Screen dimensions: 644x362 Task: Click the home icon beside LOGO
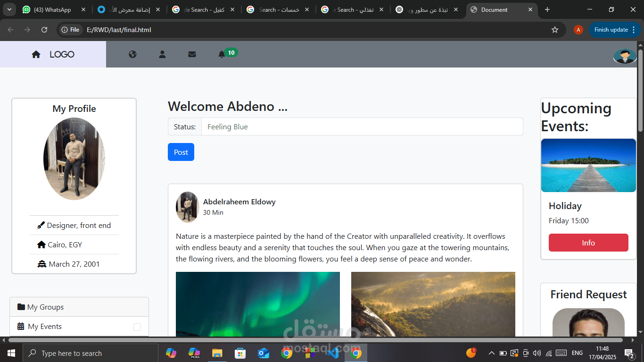click(x=36, y=54)
